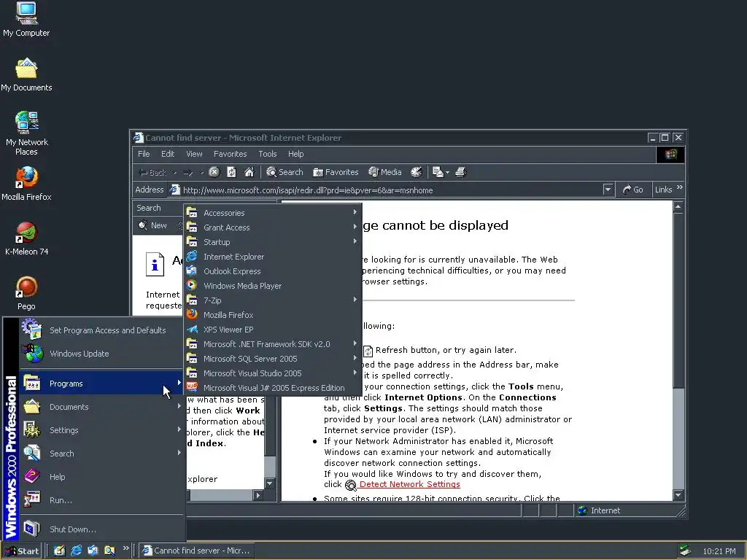The height and width of the screenshot is (560, 747).
Task: Click the Cannot find server taskbar button
Action: (197, 551)
